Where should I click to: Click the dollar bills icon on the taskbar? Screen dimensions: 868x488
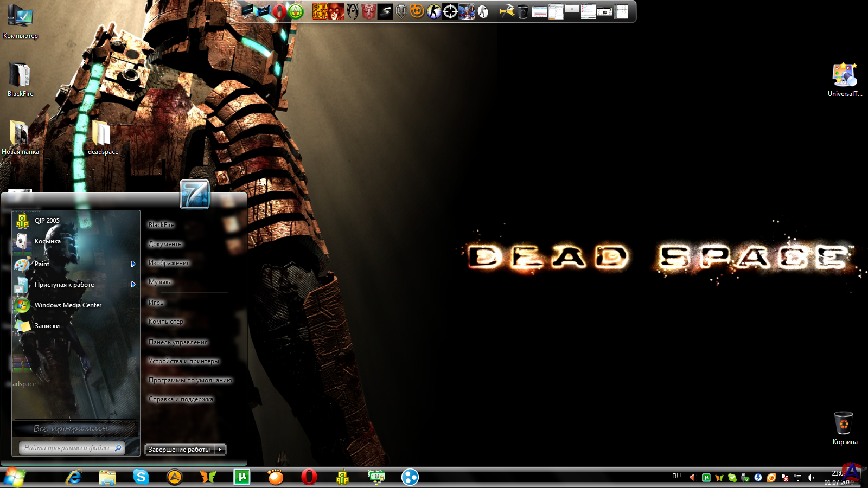(x=376, y=477)
